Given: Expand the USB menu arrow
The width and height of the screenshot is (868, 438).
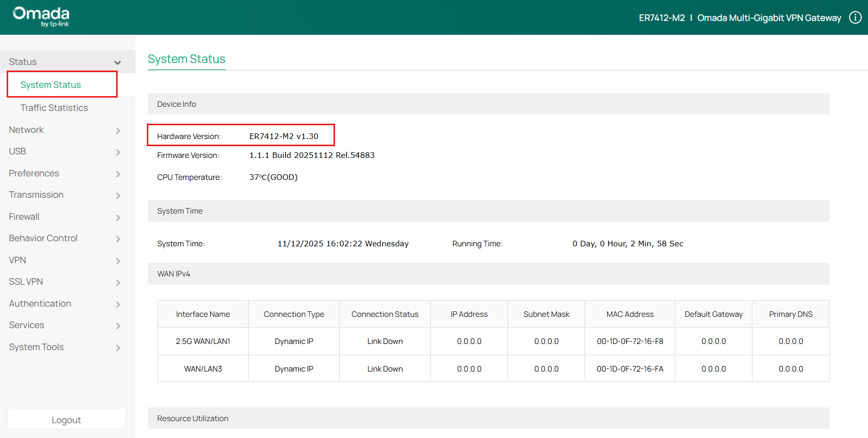Looking at the screenshot, I should point(118,152).
